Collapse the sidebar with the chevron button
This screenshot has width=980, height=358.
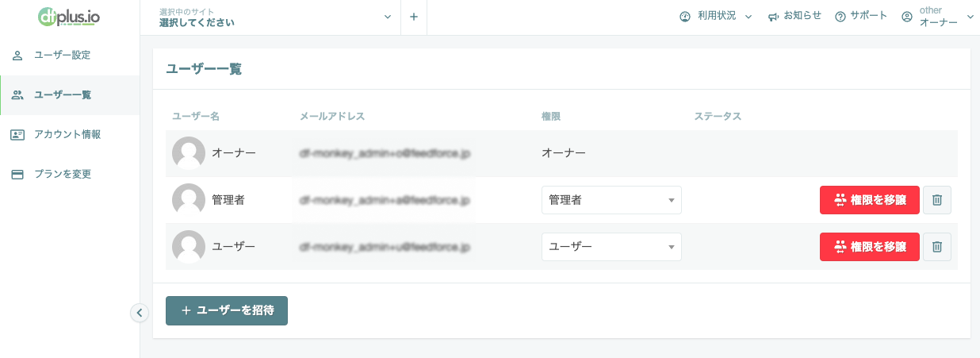pyautogui.click(x=140, y=313)
